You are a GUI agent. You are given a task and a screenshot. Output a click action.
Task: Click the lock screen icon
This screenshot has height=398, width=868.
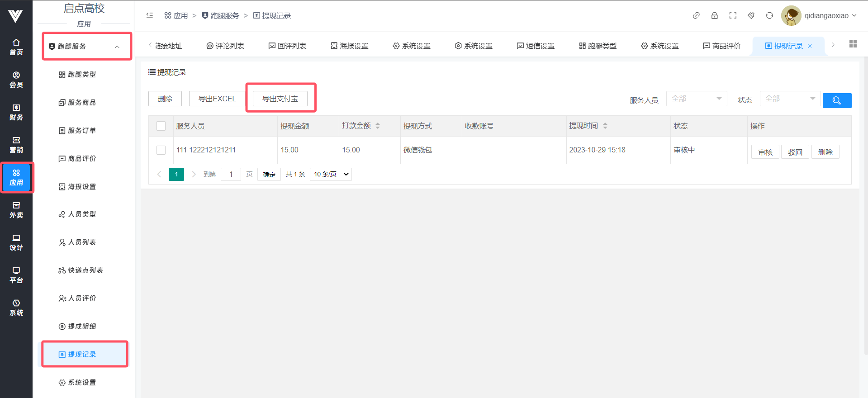coord(714,15)
